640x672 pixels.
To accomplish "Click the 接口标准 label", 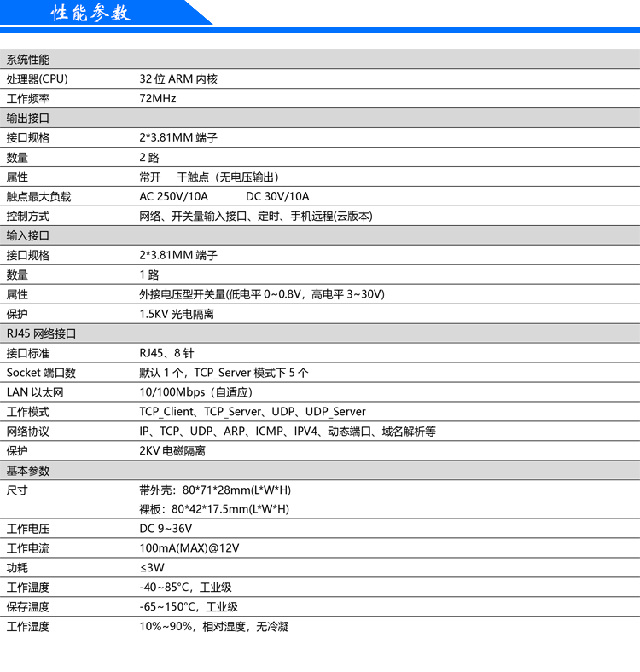I will pyautogui.click(x=28, y=354).
